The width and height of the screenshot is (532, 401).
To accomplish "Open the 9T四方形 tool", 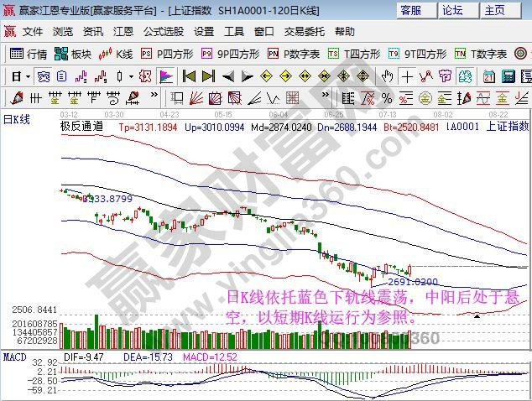I will (417, 54).
